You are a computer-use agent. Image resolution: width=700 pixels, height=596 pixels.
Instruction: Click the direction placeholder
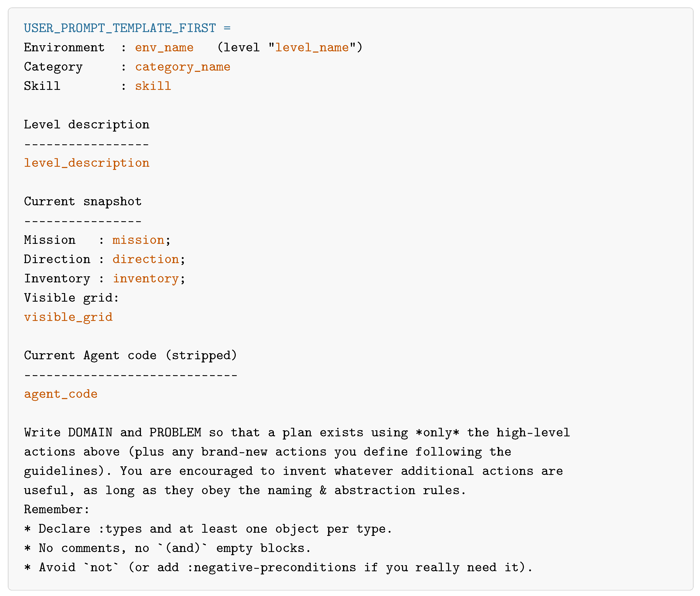pos(146,259)
